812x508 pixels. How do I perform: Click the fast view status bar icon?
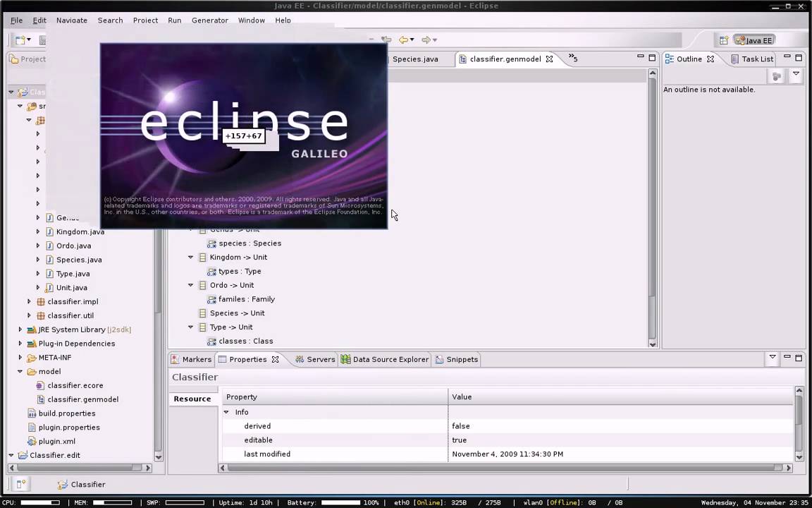pos(20,484)
